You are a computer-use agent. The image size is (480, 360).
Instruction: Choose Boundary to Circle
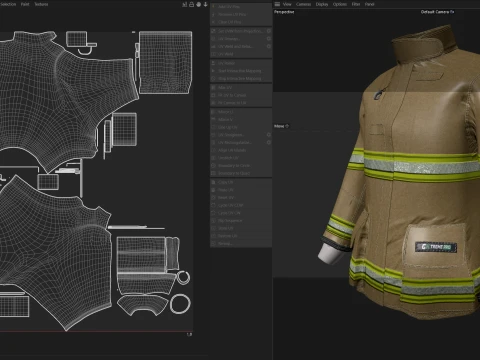tap(241, 165)
